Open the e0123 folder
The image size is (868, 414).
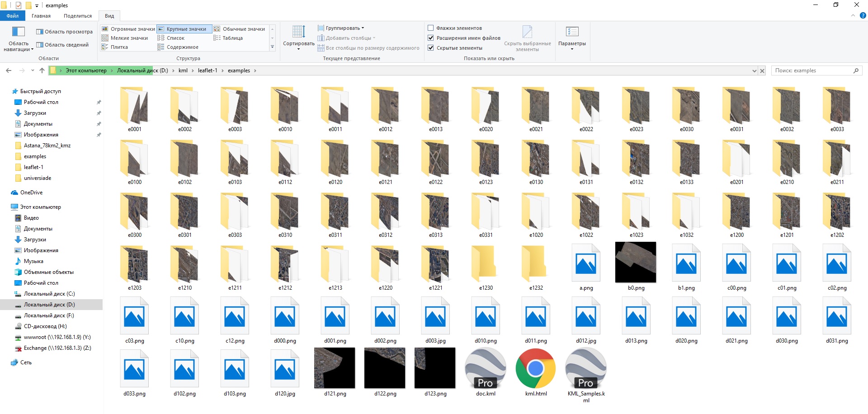click(x=486, y=162)
